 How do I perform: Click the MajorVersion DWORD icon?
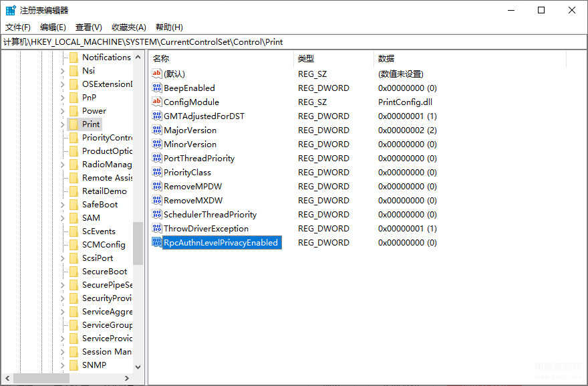[157, 130]
